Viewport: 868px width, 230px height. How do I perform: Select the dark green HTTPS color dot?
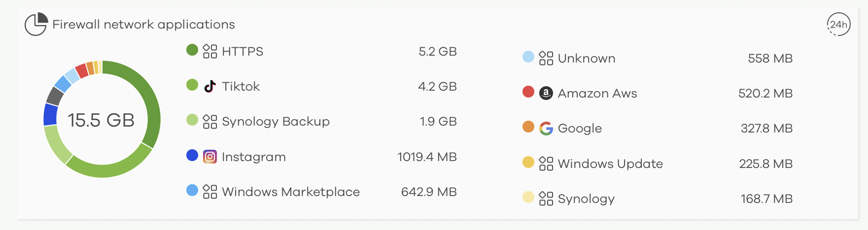[192, 50]
